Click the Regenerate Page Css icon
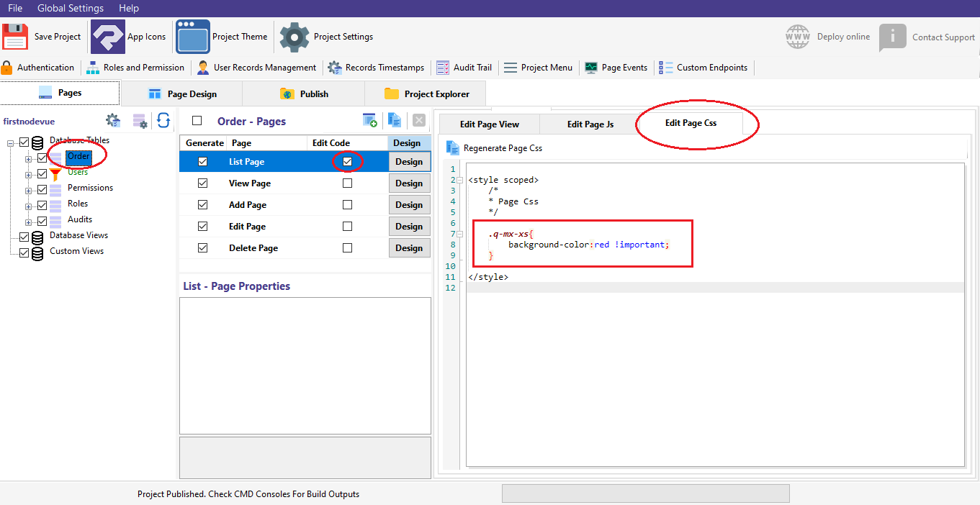 [453, 148]
